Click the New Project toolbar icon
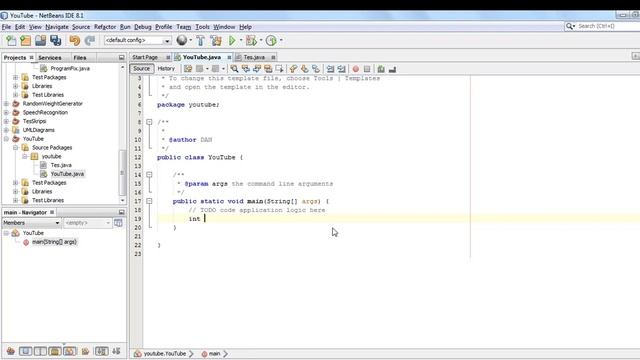Viewport: 640px width, 360px height. point(25,40)
